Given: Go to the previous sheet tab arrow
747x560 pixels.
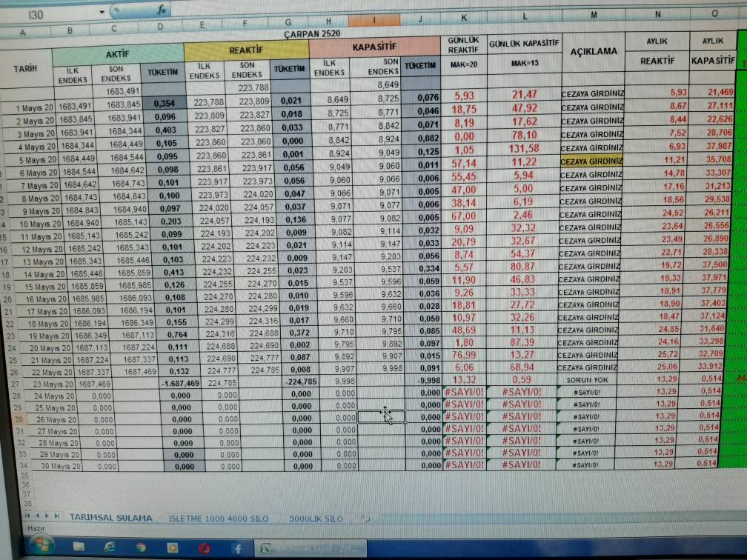Looking at the screenshot, I should point(37,516).
